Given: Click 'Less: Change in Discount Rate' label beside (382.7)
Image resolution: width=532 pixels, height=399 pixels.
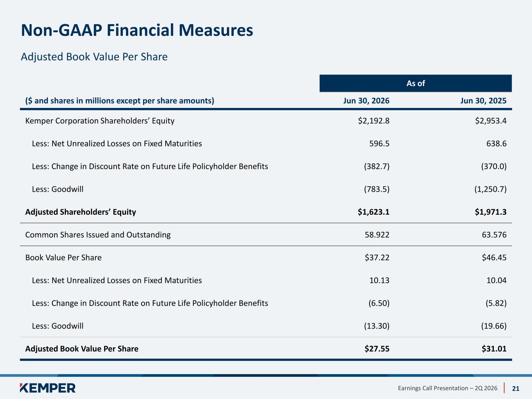Looking at the screenshot, I should tap(150, 166).
